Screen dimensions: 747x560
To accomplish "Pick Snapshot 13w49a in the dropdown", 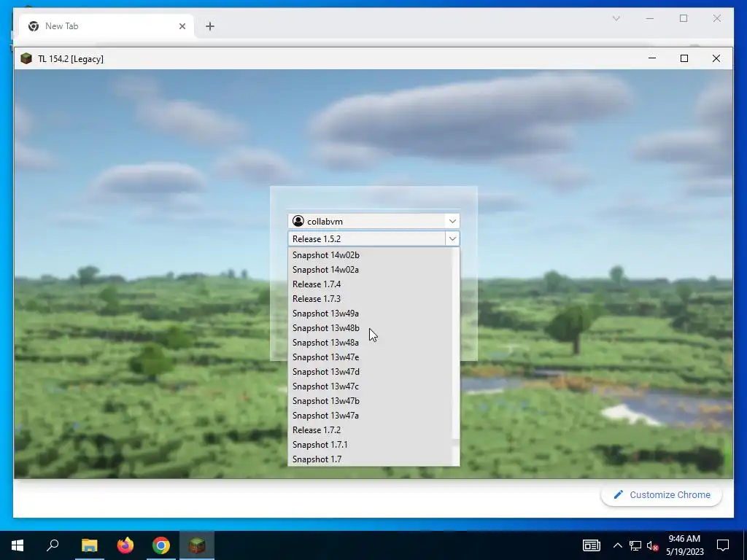I will [370, 314].
